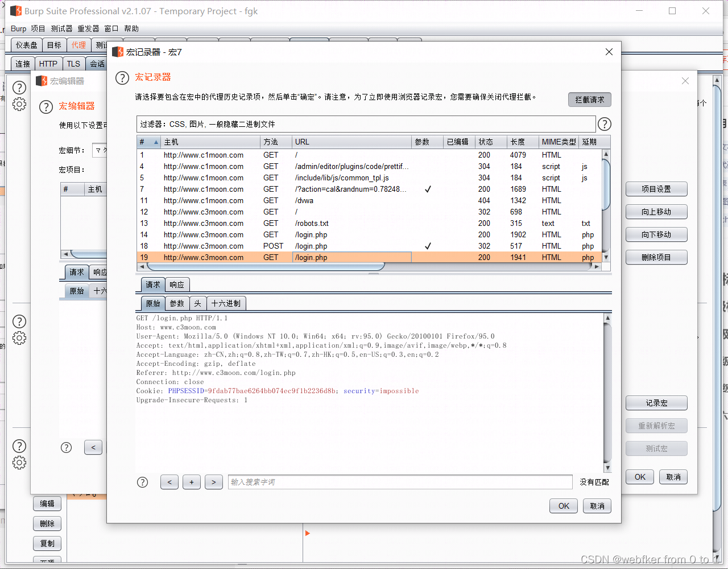Select the 十六进制 view tab

(226, 303)
